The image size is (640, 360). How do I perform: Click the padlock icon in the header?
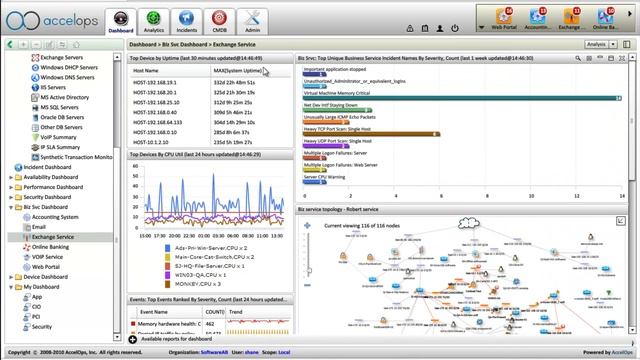pyautogui.click(x=410, y=28)
